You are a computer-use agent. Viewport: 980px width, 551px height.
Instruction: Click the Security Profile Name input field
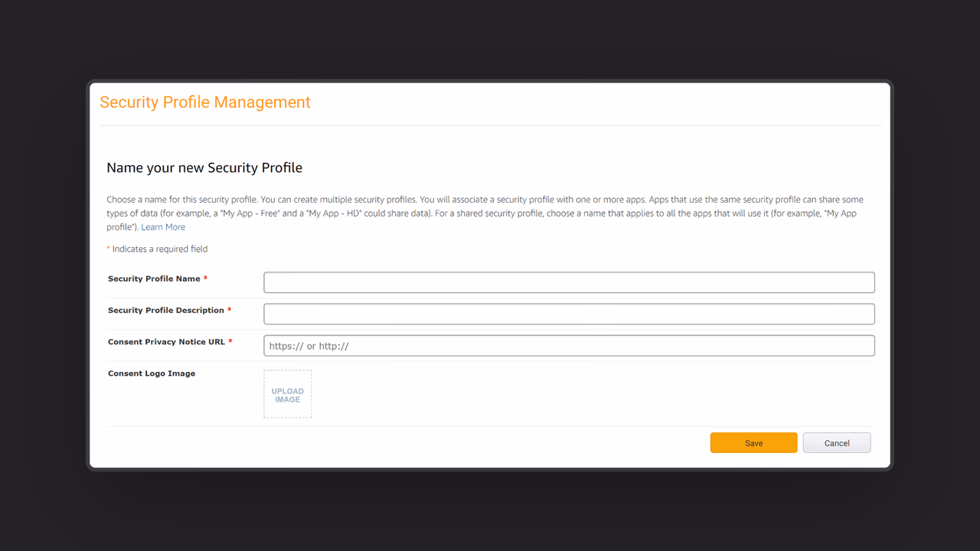(569, 282)
